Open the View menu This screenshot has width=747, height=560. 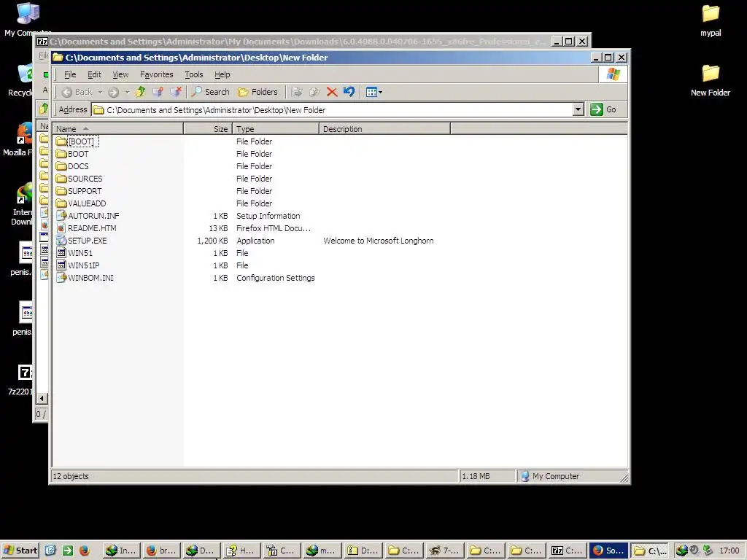120,74
